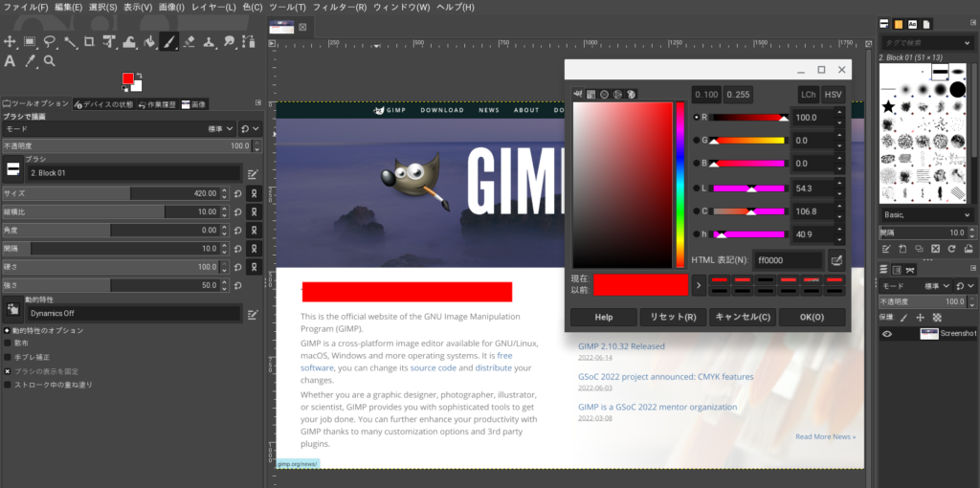Select the Bucket Fill tool
This screenshot has width=980, height=488.
[149, 42]
